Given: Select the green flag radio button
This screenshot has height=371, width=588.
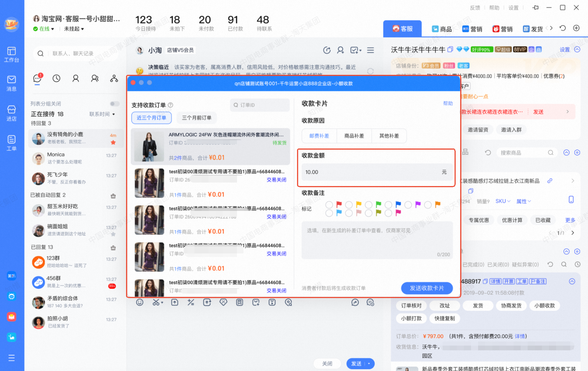Looking at the screenshot, I should (369, 205).
